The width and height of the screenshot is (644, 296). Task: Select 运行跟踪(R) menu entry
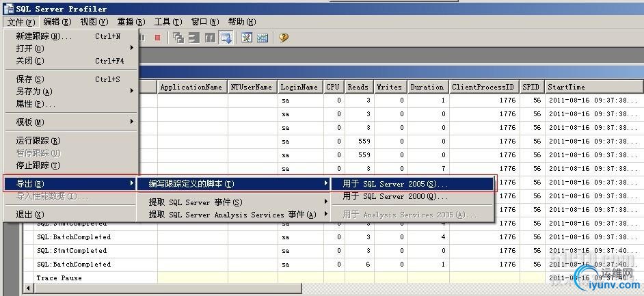coord(70,141)
